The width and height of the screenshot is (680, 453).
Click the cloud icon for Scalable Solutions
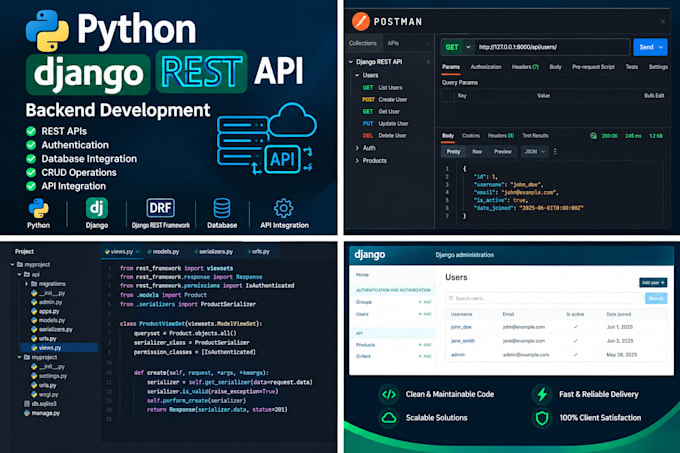[389, 418]
